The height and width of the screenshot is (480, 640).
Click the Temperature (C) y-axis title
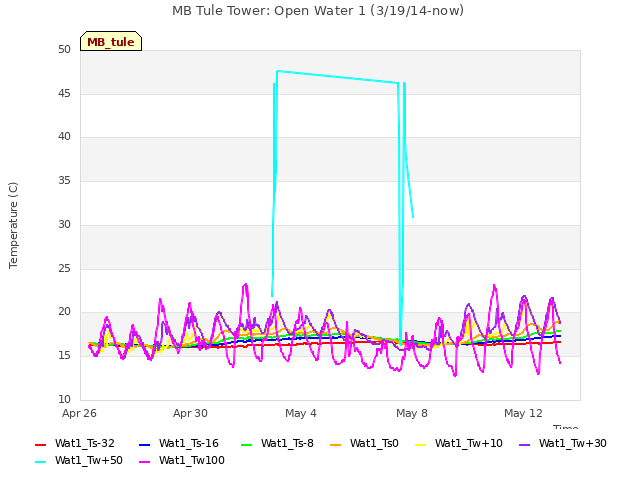pos(13,225)
